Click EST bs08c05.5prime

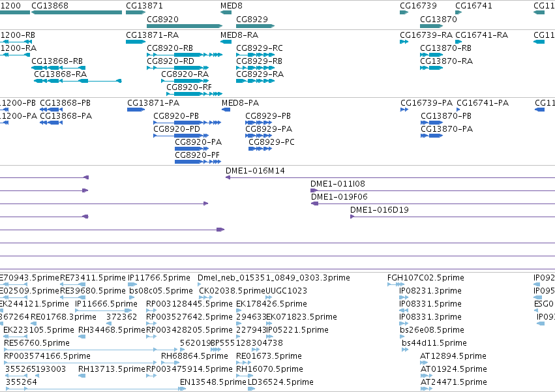tap(160, 291)
